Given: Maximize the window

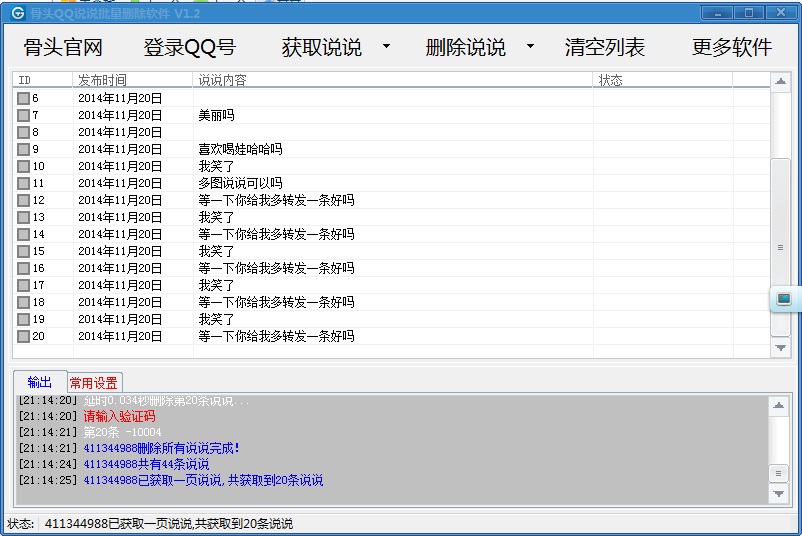Looking at the screenshot, I should pyautogui.click(x=748, y=13).
